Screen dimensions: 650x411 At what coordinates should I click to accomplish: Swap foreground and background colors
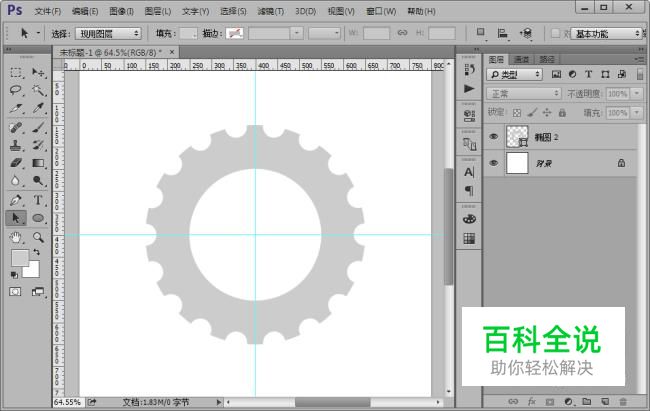tap(37, 252)
